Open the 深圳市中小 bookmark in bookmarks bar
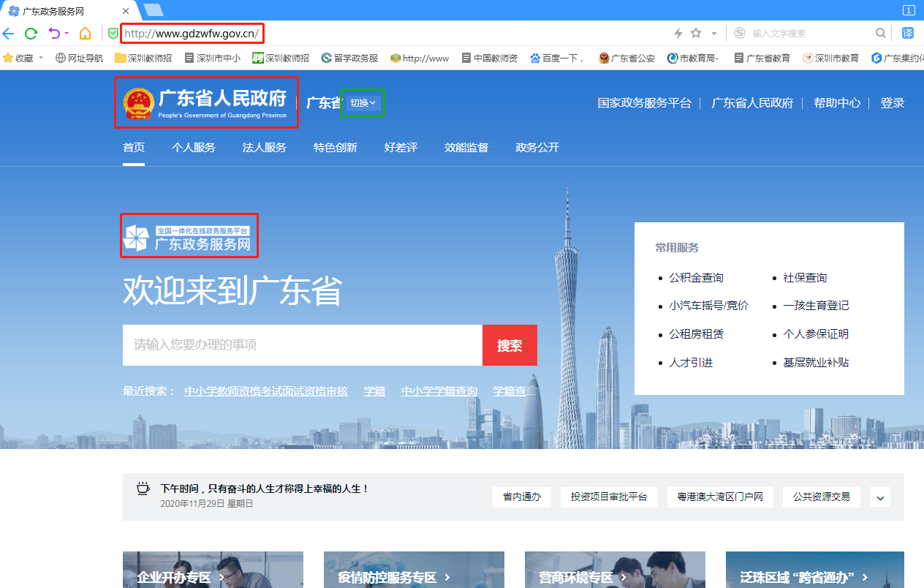The image size is (924, 588). 212,58
